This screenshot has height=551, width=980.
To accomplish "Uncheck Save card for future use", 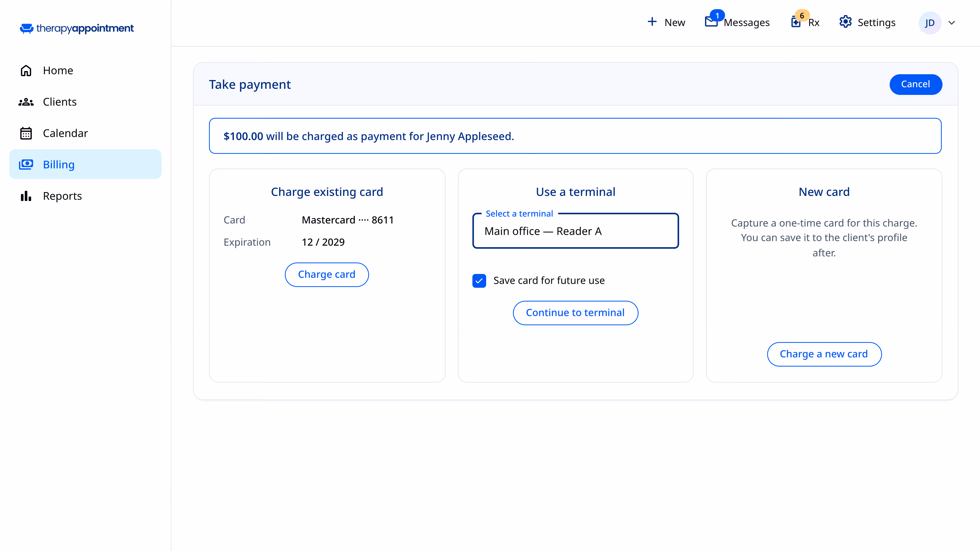I will coord(479,281).
